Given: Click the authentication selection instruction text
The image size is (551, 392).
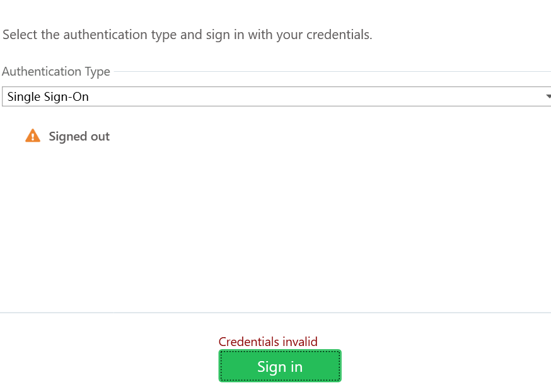Looking at the screenshot, I should [187, 35].
